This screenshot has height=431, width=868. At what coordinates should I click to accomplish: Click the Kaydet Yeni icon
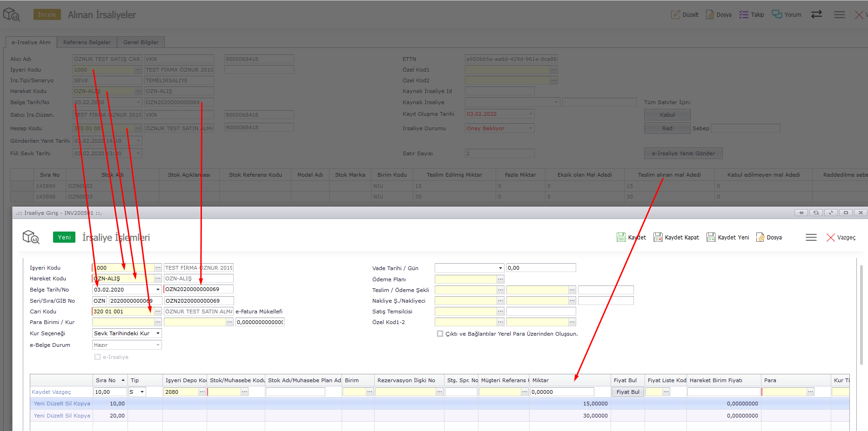(711, 238)
